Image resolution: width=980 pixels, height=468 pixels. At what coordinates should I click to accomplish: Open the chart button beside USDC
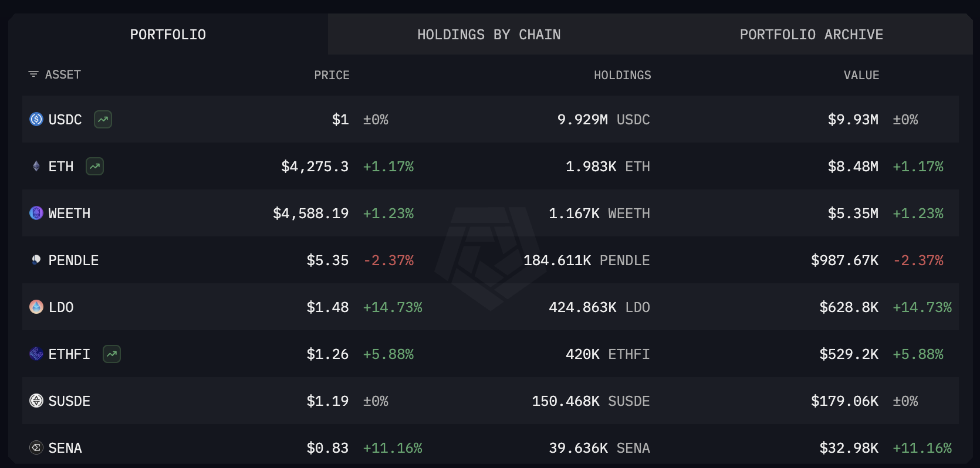103,120
